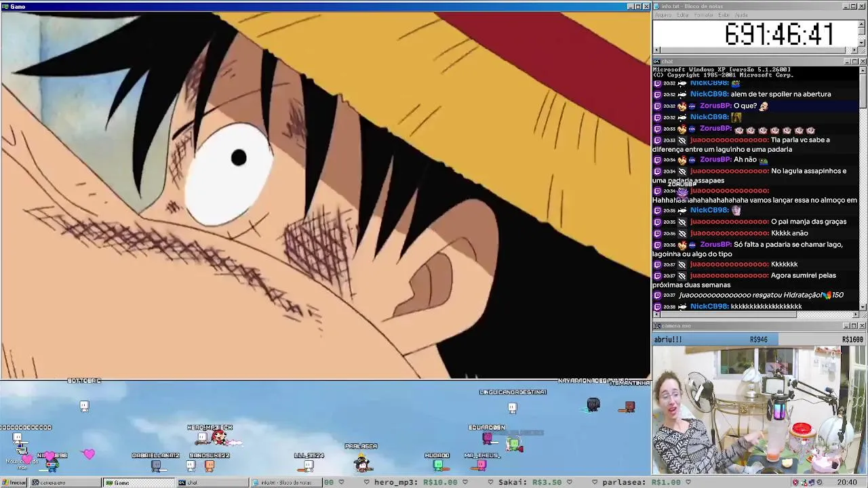This screenshot has height=488, width=868.
Task: Click the chat window scroll up arrow
Action: tap(863, 69)
